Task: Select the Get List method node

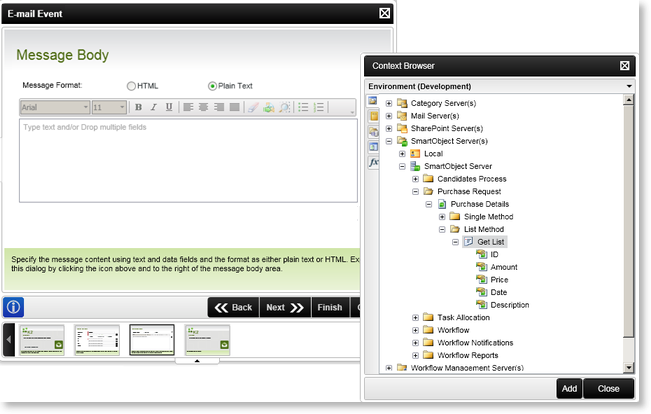Action: (490, 242)
